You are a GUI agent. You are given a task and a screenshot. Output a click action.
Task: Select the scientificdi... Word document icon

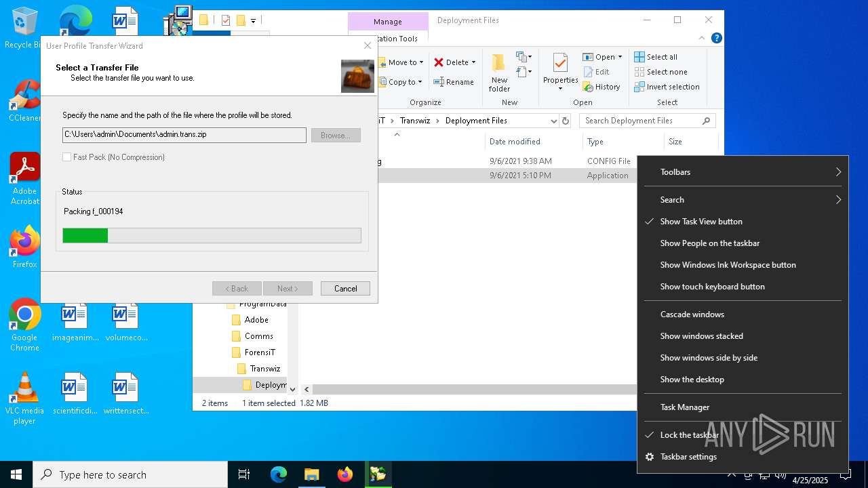(74, 393)
